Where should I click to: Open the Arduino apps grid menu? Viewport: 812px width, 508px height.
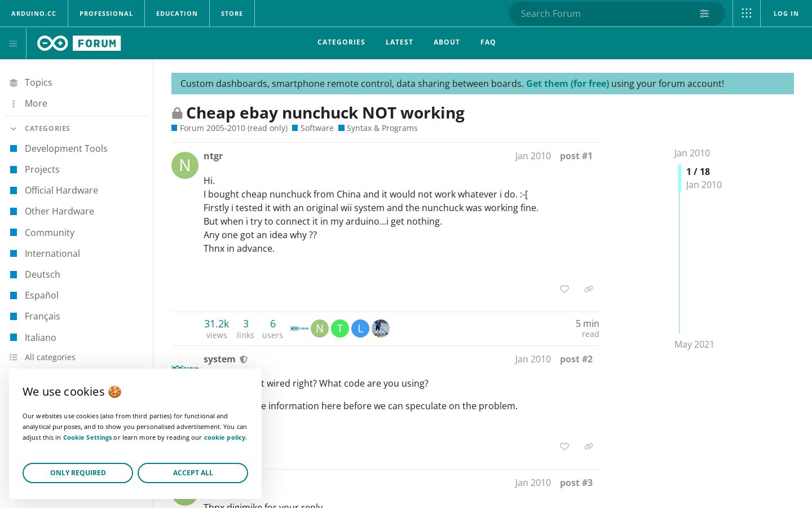[x=747, y=14]
